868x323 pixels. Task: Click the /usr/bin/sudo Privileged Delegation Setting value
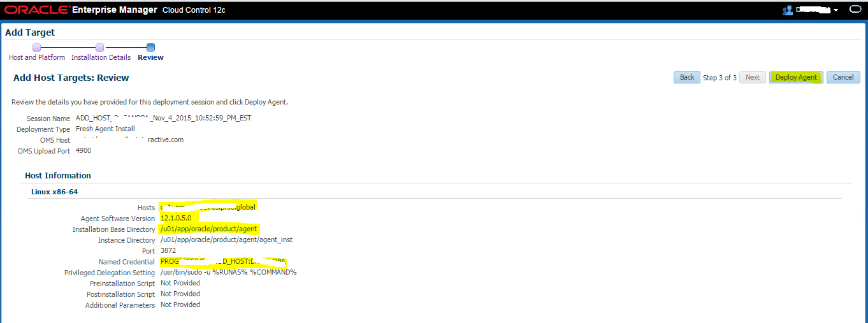click(229, 272)
